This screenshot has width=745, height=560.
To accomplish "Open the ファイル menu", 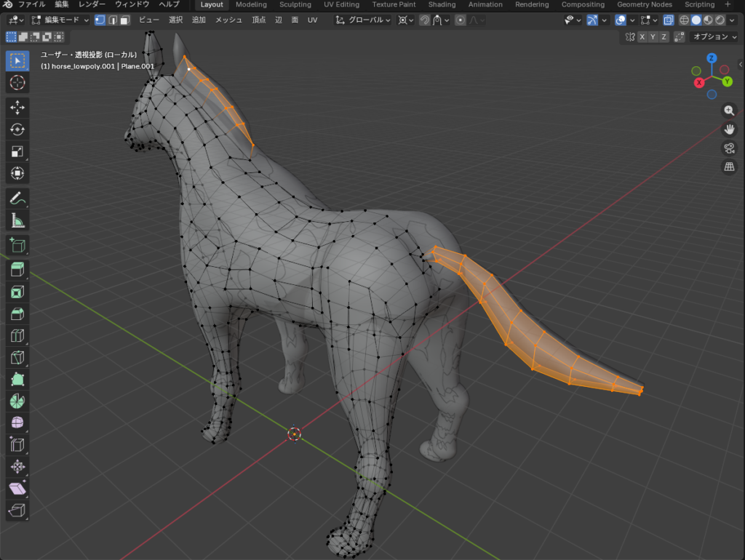I will point(31,4).
